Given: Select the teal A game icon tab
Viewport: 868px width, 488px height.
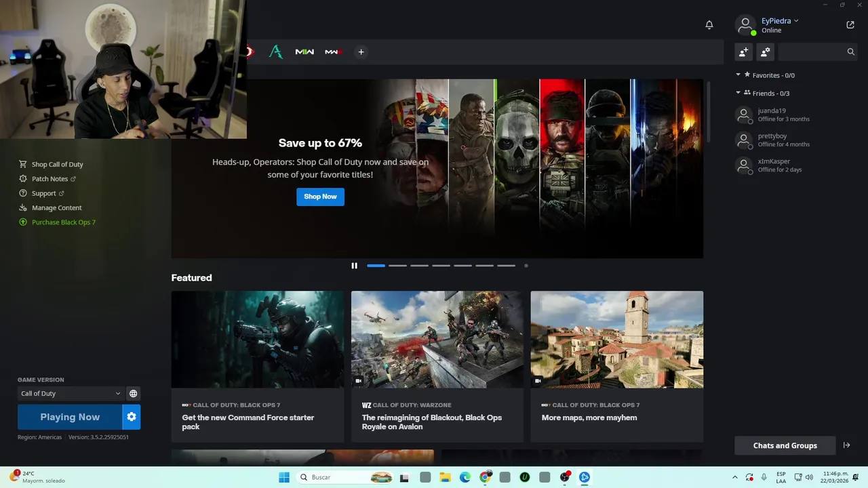Looking at the screenshot, I should click(x=275, y=52).
